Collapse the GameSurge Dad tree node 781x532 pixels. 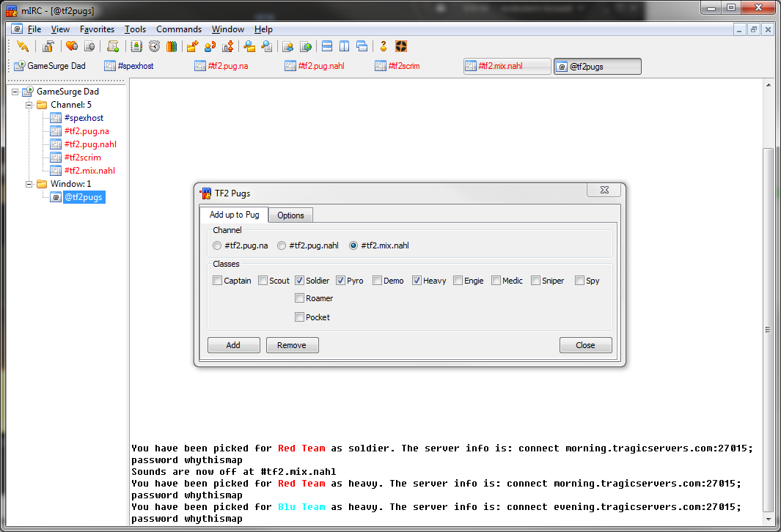pos(15,92)
